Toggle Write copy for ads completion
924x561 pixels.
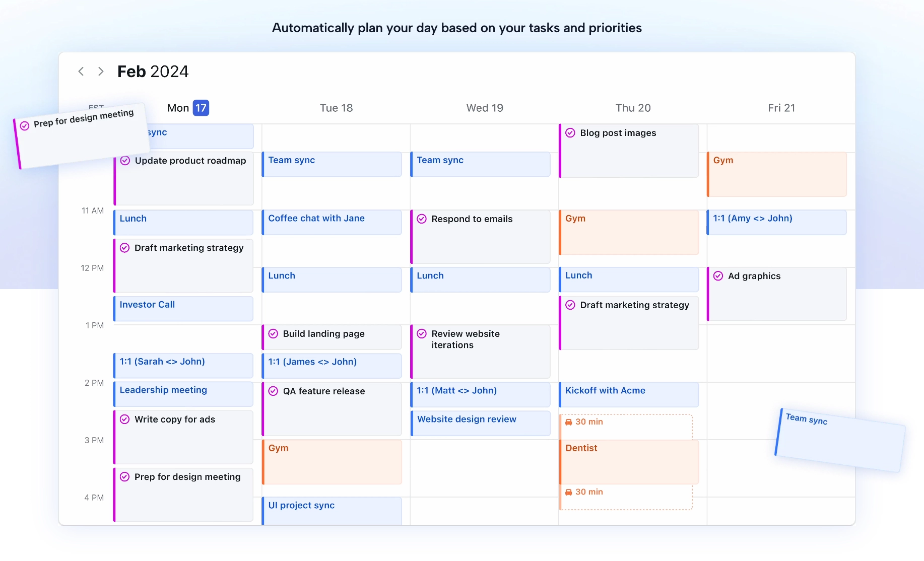125,419
